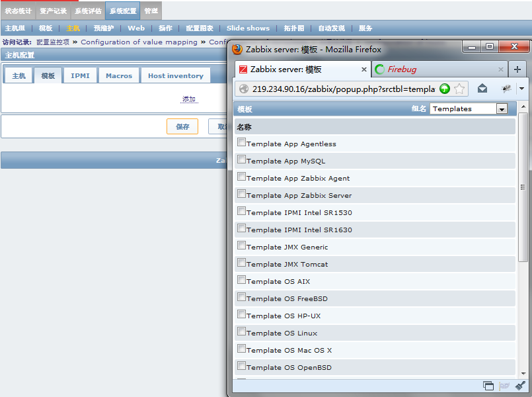Click the Firefox logo in the title bar
This screenshot has width=532, height=397.
click(237, 50)
